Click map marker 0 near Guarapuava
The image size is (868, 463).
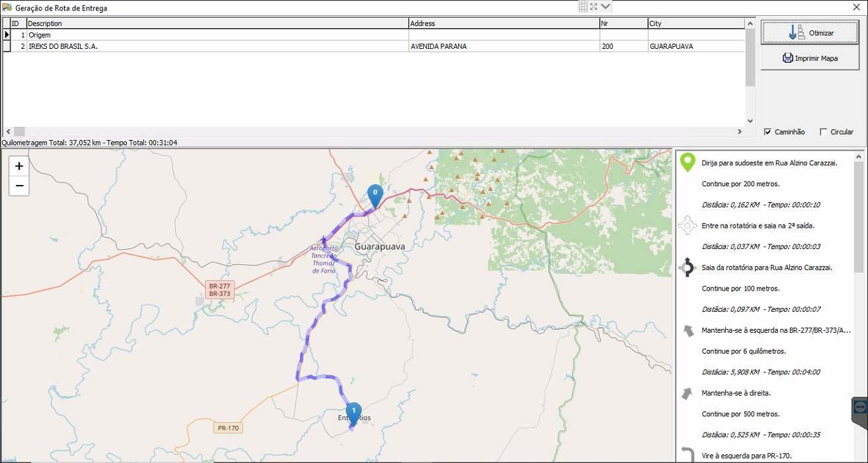(x=375, y=196)
